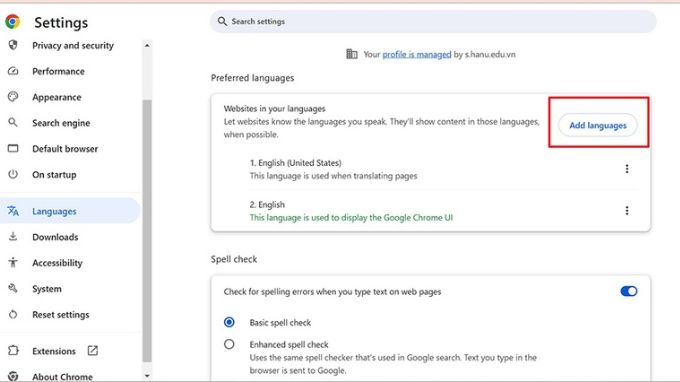Click 'This language is used when translating pages'
Viewport: 680px width, 382px height.
point(333,176)
